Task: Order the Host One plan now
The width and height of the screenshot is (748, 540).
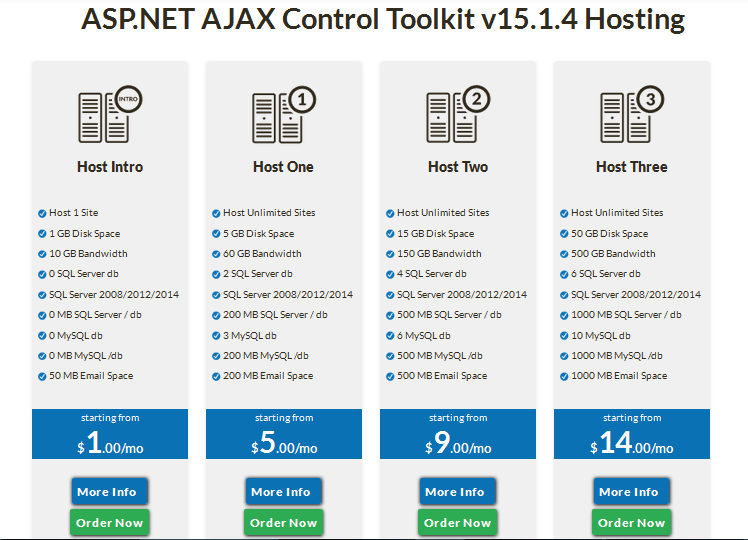Action: point(284,522)
